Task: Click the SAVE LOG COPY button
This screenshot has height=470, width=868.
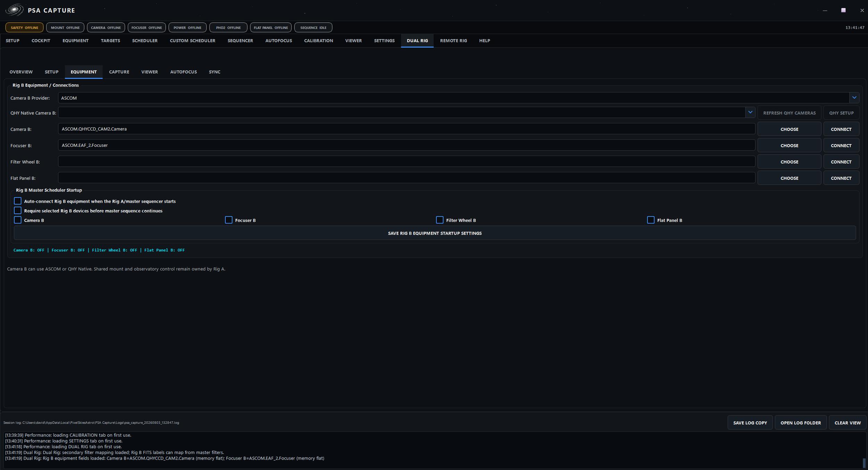Action: (750, 422)
